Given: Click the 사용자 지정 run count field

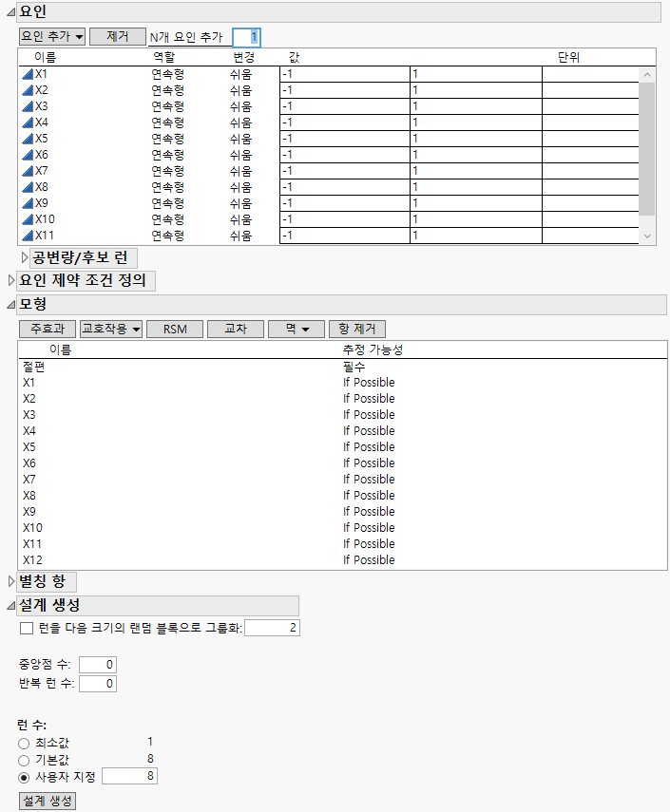Looking at the screenshot, I should [129, 776].
